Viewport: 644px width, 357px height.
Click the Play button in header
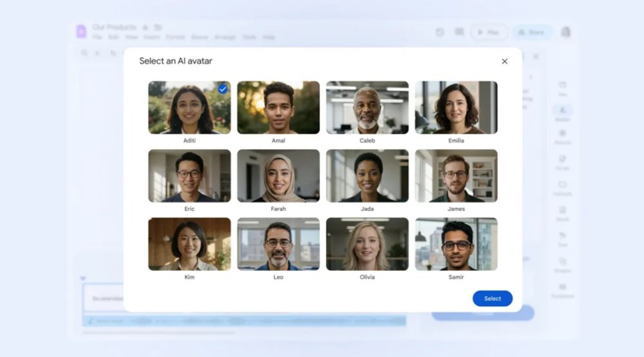click(489, 32)
